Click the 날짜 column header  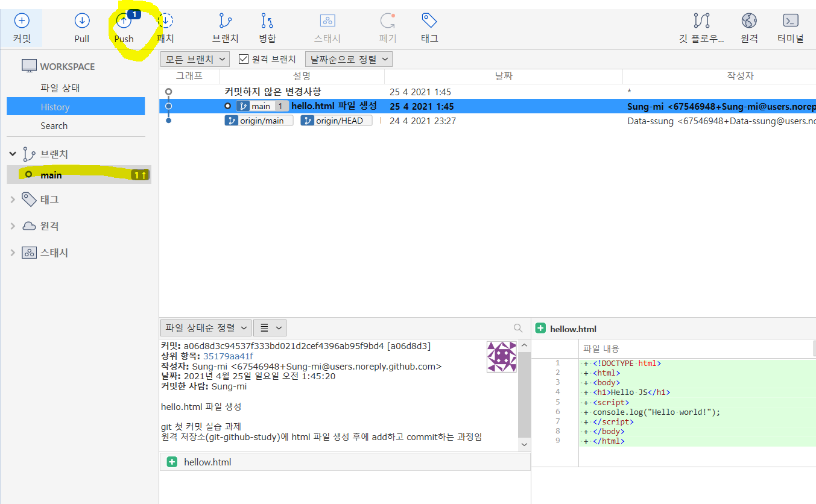point(504,77)
